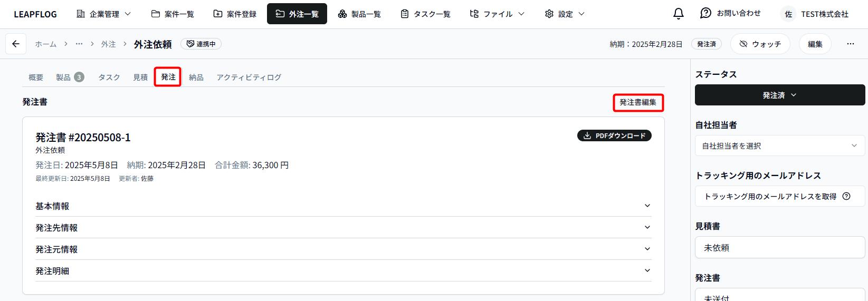This screenshot has width=868, height=301.
Task: Click the PDFダウンロード button
Action: pyautogui.click(x=614, y=135)
